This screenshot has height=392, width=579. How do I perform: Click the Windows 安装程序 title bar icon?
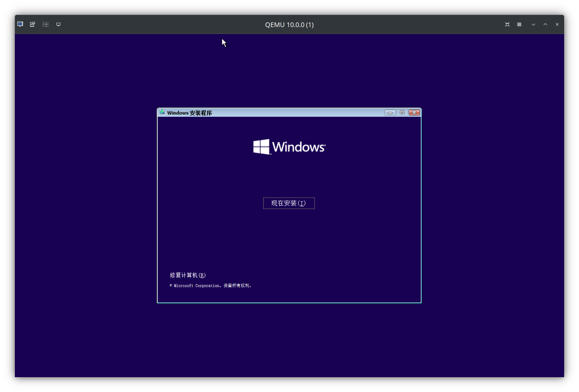pyautogui.click(x=162, y=112)
